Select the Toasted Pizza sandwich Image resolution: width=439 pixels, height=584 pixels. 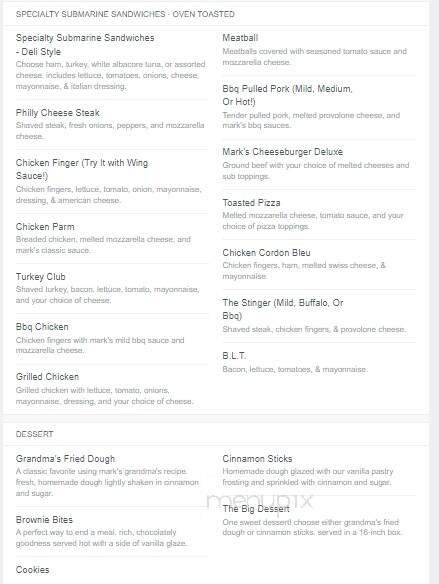tap(251, 203)
